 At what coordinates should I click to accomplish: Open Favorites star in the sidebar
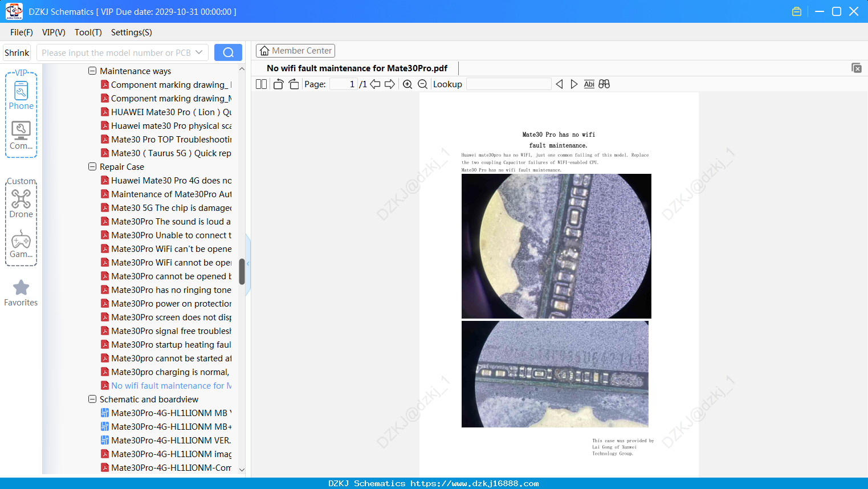[x=21, y=293]
